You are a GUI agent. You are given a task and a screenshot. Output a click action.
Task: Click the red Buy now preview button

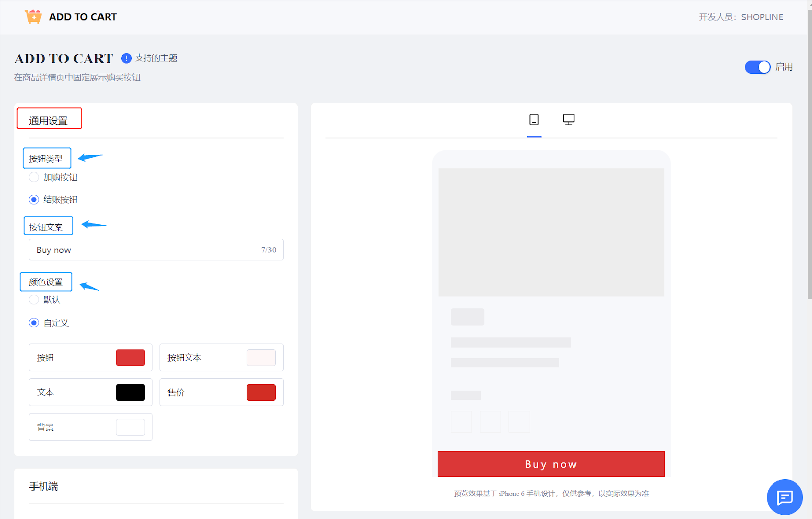pyautogui.click(x=551, y=464)
